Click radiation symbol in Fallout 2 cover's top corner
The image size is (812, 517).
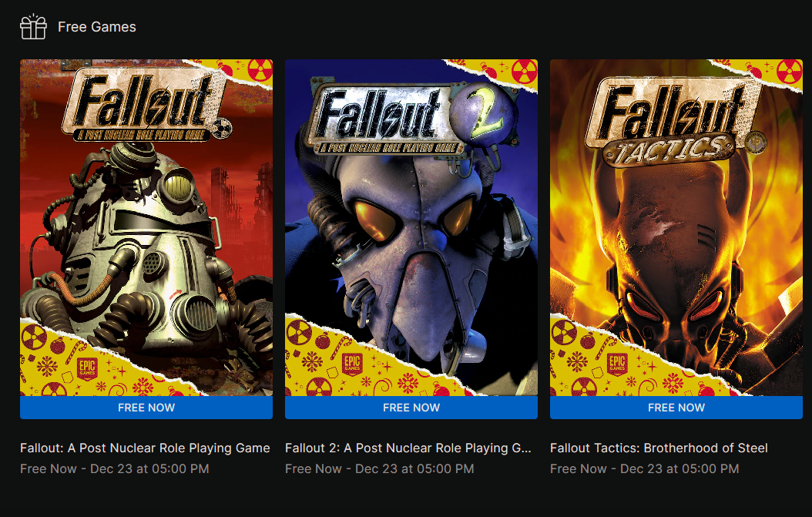click(525, 72)
